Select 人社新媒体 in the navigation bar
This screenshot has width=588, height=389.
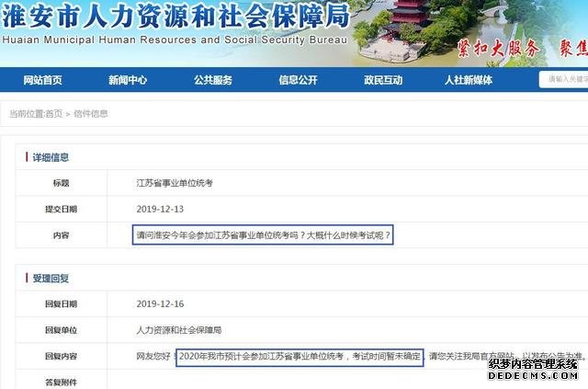tap(469, 80)
